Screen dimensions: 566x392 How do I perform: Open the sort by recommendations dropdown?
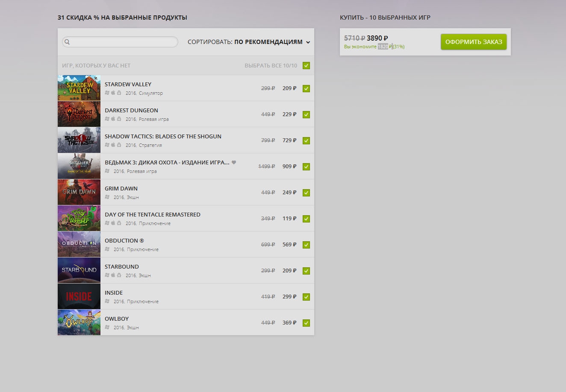[x=268, y=42]
